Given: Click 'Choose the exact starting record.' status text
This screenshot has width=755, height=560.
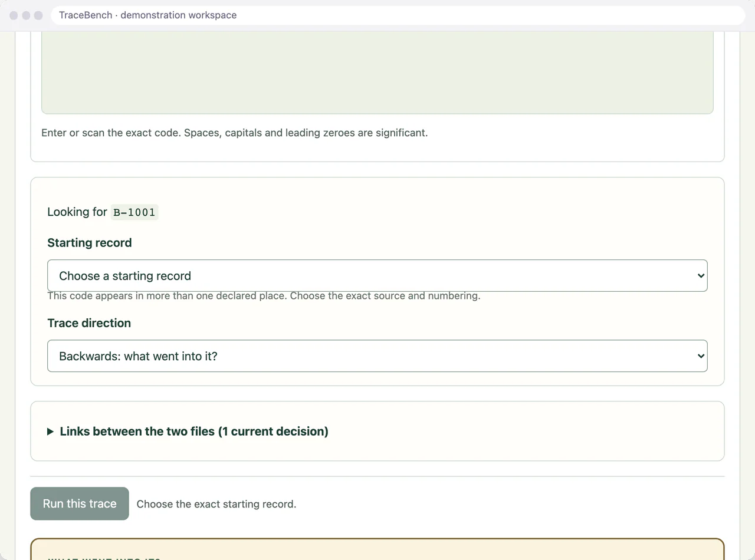Looking at the screenshot, I should [x=216, y=504].
